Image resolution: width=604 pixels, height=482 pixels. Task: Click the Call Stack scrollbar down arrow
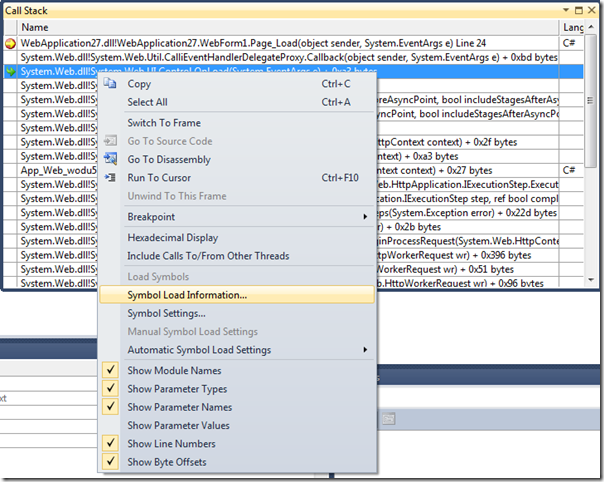pos(591,280)
